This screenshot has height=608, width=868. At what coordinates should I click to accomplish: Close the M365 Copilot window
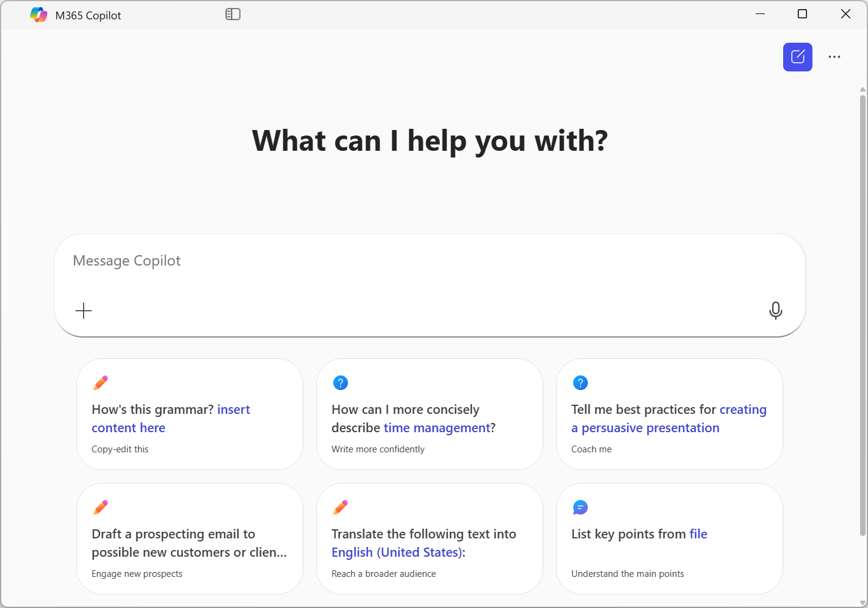[845, 14]
